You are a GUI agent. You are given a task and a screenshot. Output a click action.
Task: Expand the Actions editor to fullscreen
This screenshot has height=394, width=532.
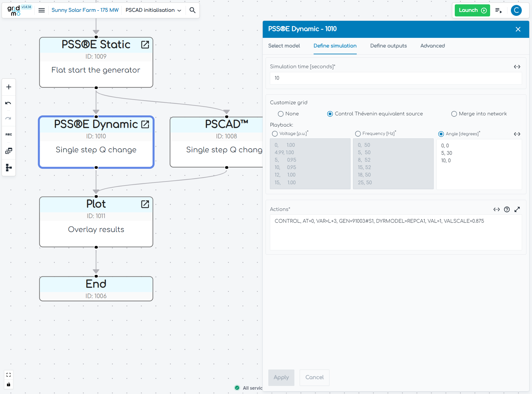(x=517, y=209)
